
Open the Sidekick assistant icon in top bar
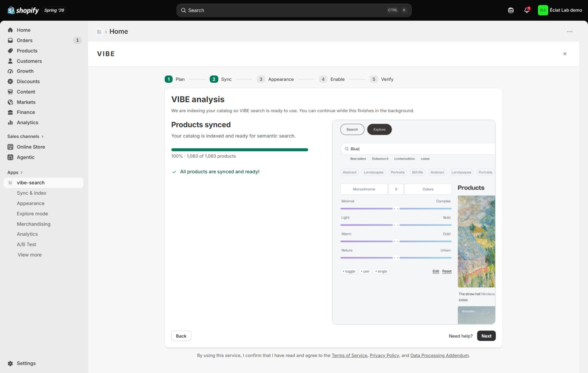(x=511, y=10)
